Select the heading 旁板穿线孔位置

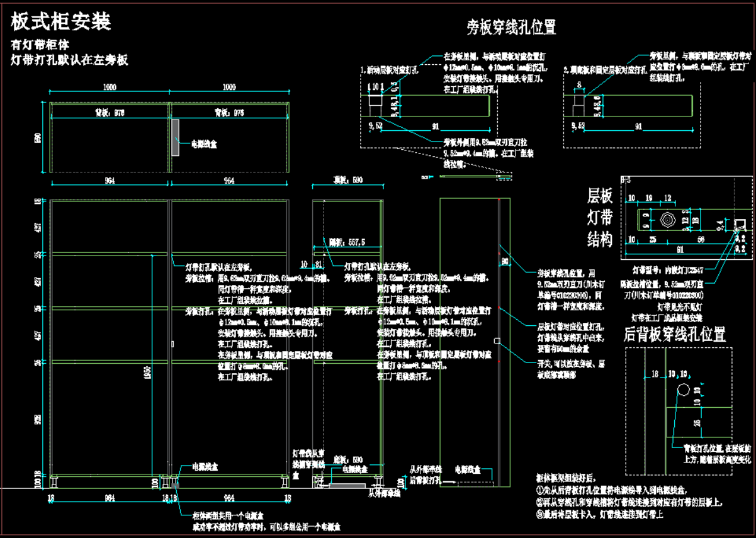coord(511,27)
